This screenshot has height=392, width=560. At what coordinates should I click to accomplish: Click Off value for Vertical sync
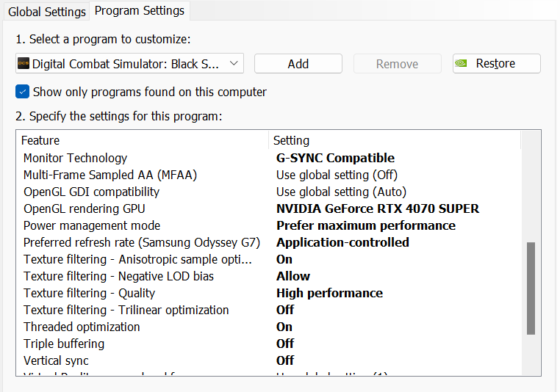284,360
